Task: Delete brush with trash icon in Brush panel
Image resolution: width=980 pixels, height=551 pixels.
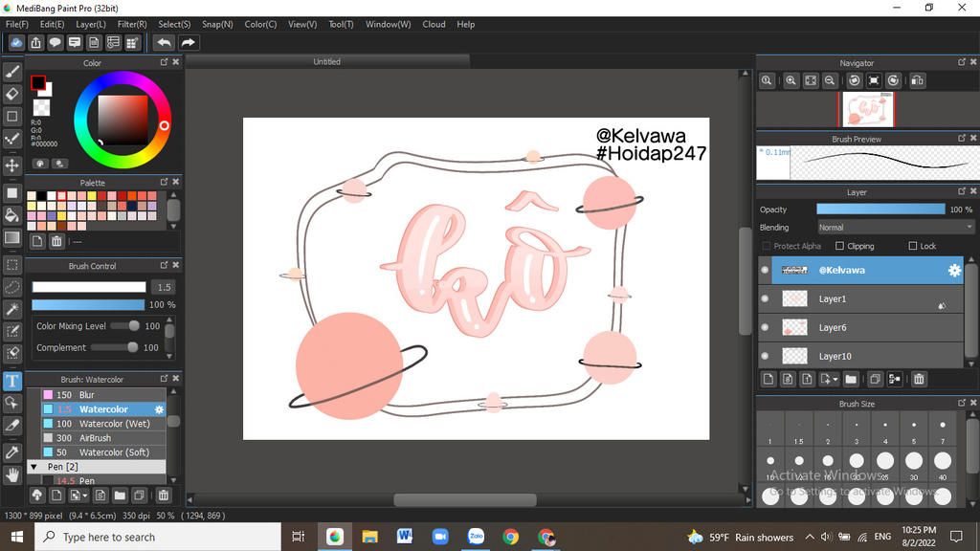Action: coord(163,496)
